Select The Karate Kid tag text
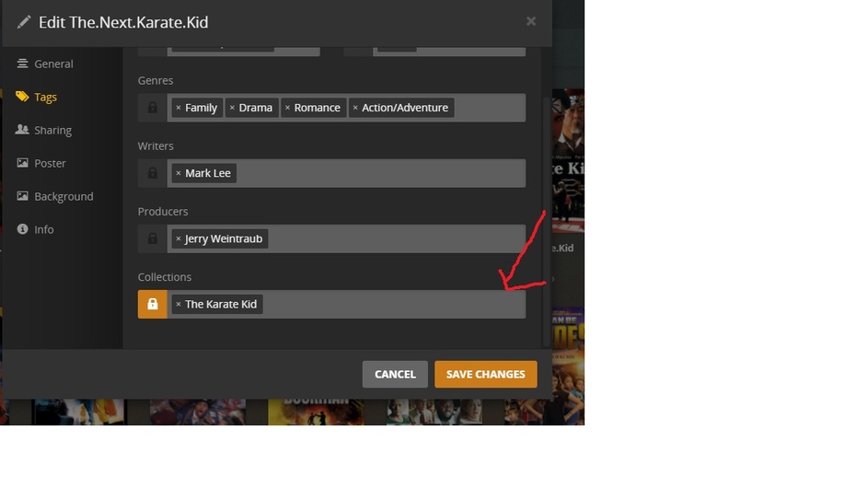The width and height of the screenshot is (868, 488). pos(221,304)
